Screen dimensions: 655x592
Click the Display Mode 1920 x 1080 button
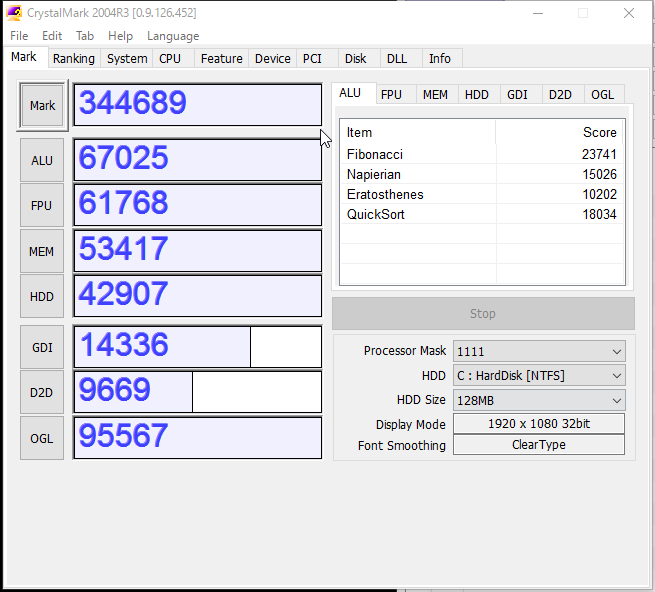tap(539, 424)
